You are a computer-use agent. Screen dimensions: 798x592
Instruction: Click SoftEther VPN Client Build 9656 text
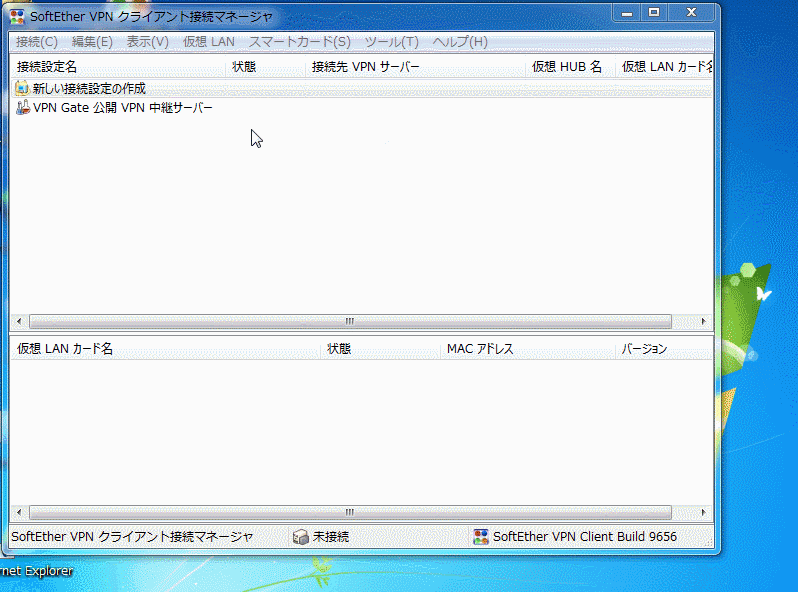pos(585,537)
